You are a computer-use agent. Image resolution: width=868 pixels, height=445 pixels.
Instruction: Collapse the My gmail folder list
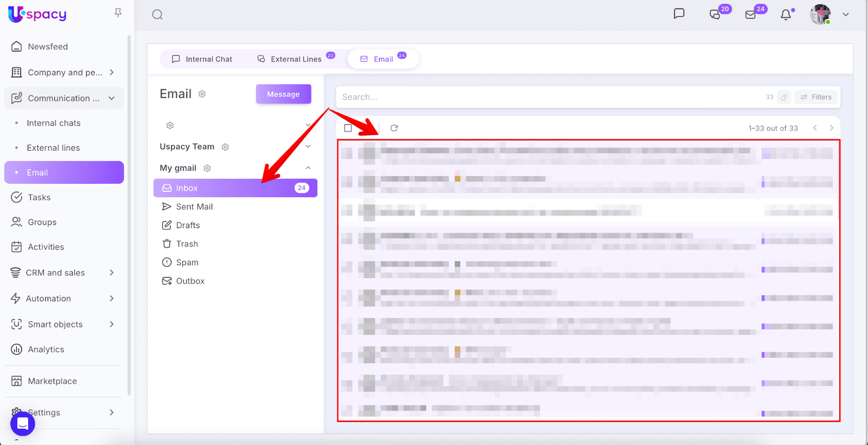coord(308,168)
